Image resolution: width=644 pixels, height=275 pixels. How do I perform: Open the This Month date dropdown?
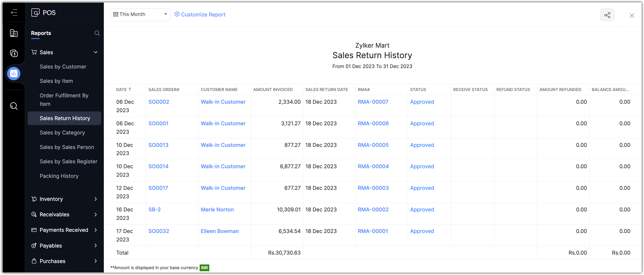coord(140,14)
